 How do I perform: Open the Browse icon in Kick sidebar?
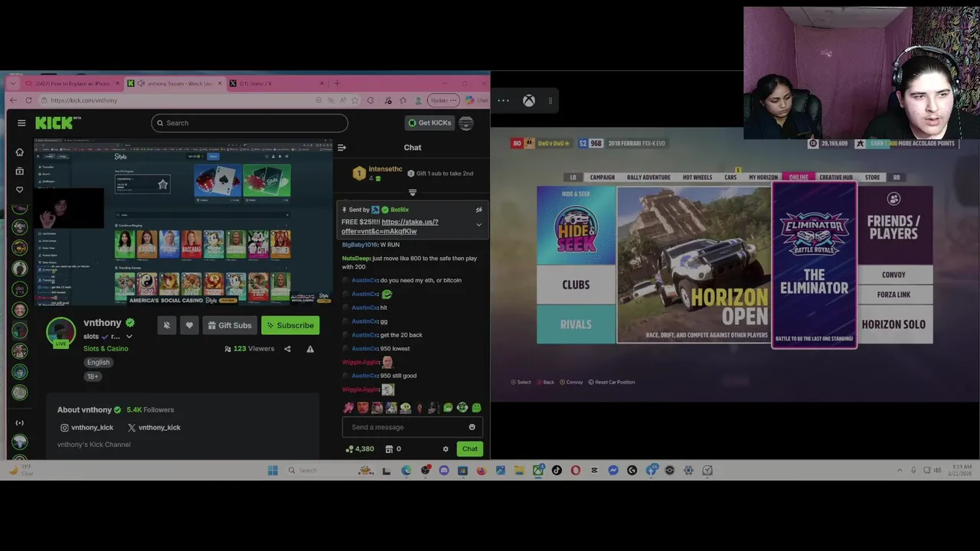(x=20, y=171)
